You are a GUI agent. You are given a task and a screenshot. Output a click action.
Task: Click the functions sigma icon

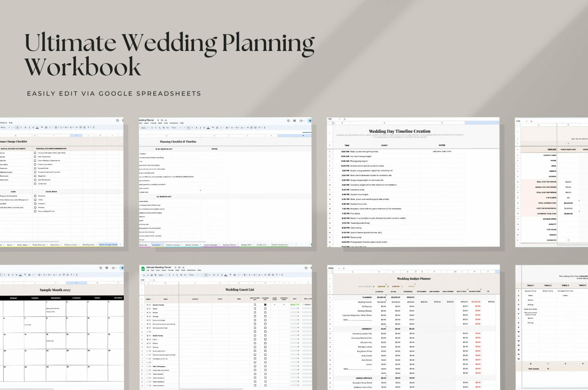tap(281, 275)
